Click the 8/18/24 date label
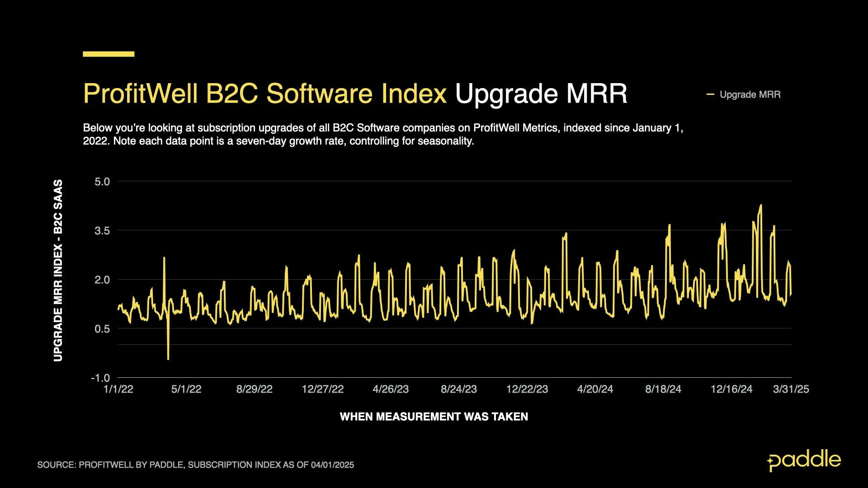The height and width of the screenshot is (488, 868). click(x=663, y=389)
